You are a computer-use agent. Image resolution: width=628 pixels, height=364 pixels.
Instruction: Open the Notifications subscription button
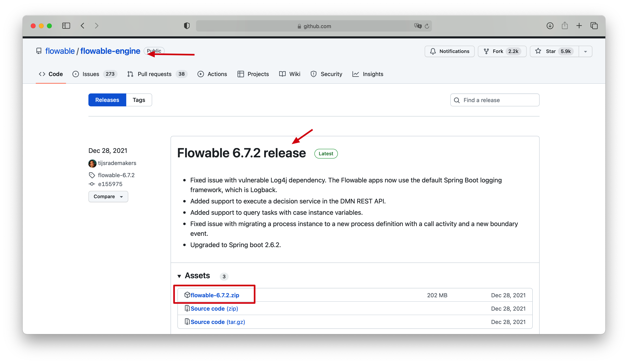[x=449, y=51]
